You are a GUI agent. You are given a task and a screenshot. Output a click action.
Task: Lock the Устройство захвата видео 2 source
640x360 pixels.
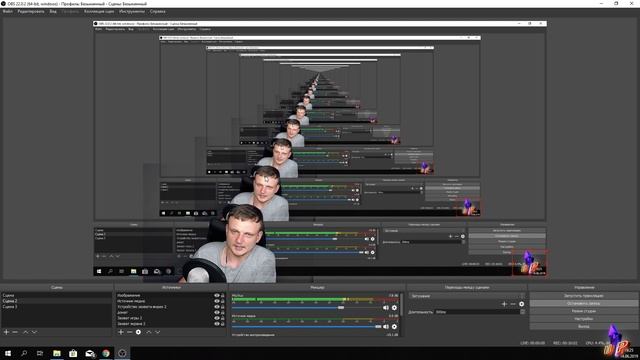pos(223,307)
